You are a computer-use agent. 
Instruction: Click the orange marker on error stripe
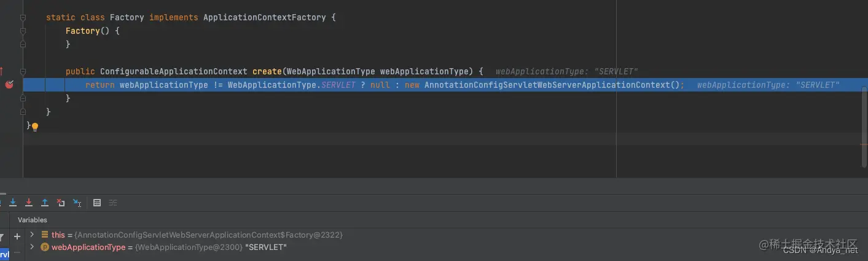(864, 144)
